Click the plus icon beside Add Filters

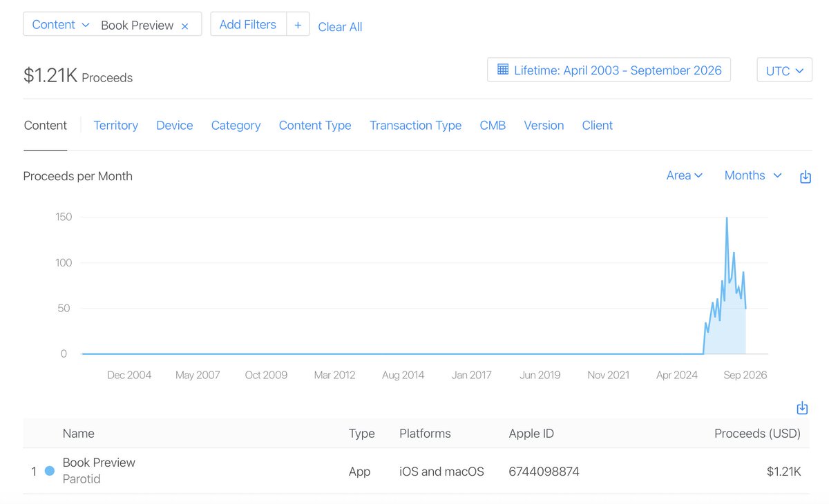pyautogui.click(x=298, y=24)
